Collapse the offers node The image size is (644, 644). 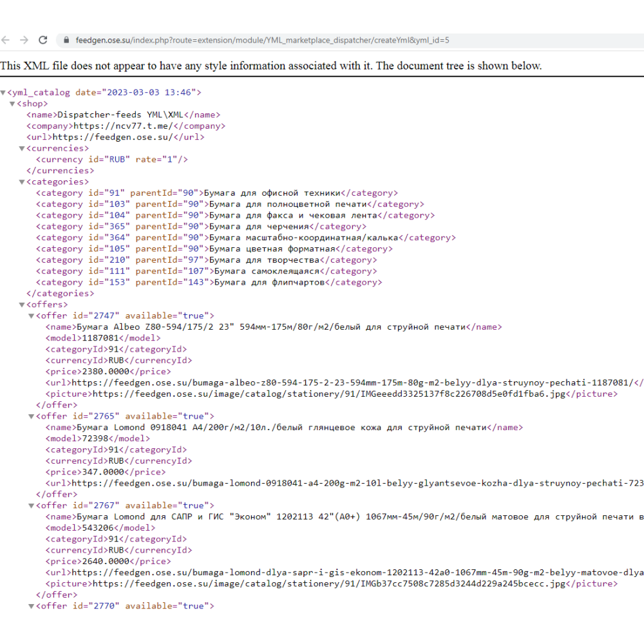coord(22,305)
